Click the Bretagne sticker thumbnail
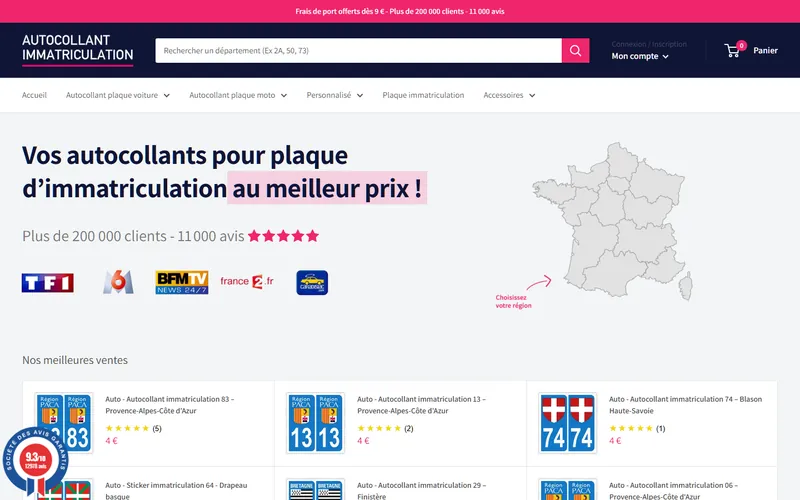Screen dimensions: 800x500 tap(315, 489)
